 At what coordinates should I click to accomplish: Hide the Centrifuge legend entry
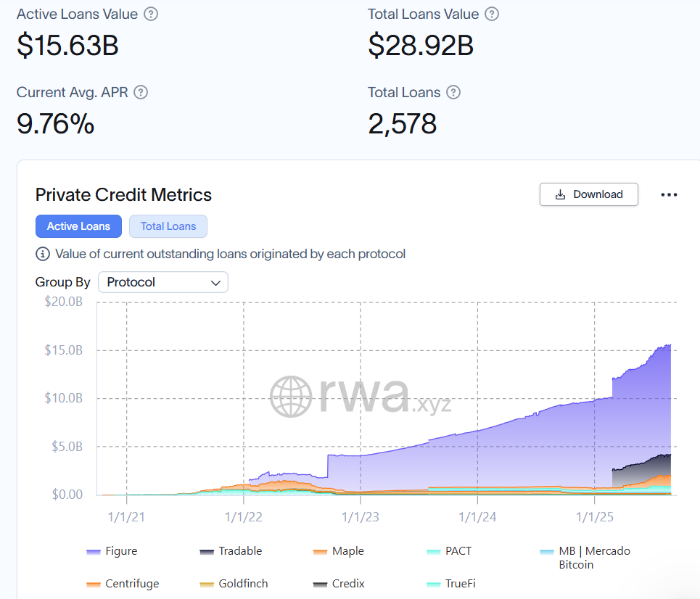click(131, 583)
